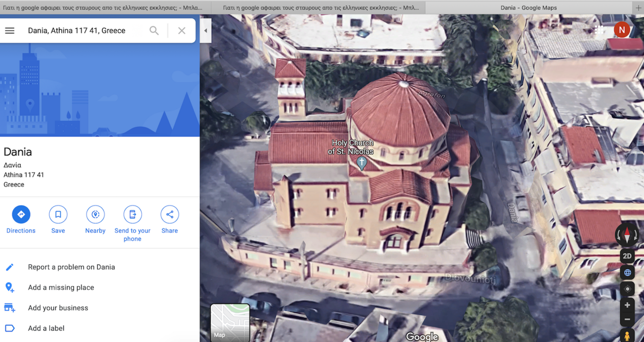Click the Athina 117 41 address line
644x342 pixels.
[24, 175]
